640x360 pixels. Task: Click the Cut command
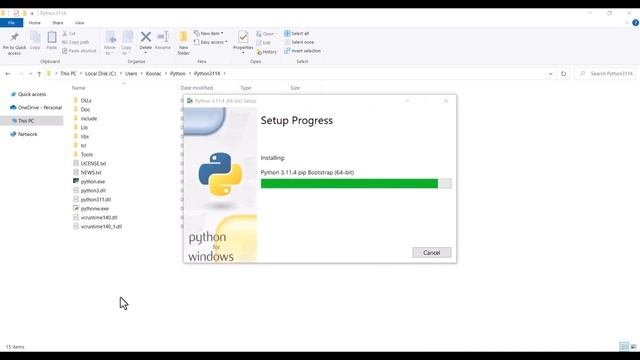pos(69,33)
